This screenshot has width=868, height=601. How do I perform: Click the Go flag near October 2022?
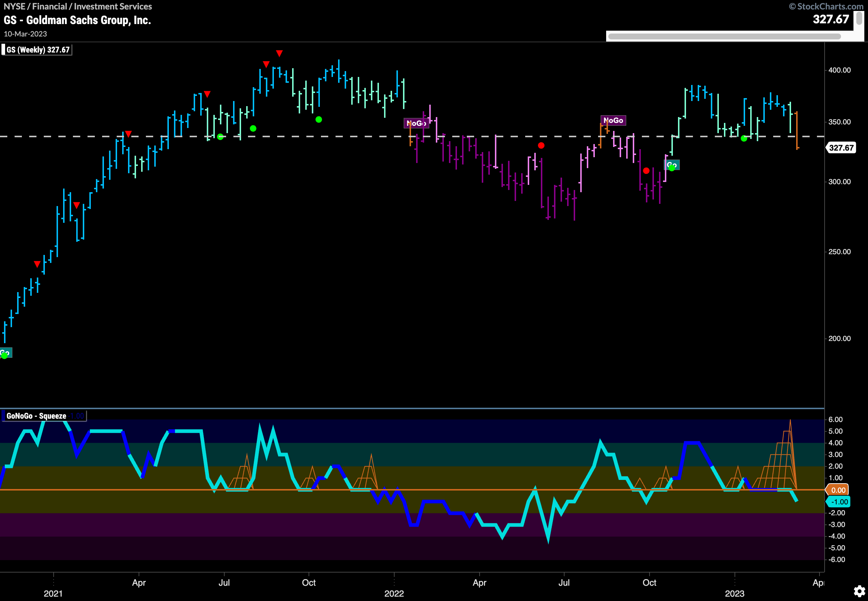(671, 165)
